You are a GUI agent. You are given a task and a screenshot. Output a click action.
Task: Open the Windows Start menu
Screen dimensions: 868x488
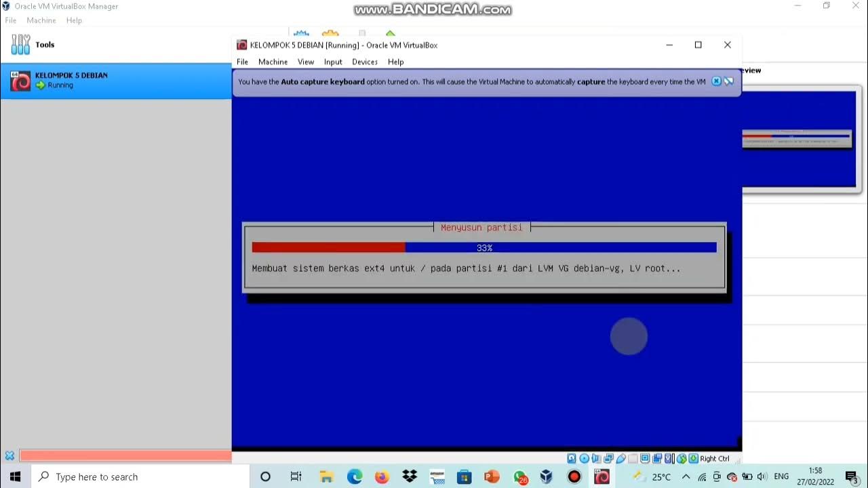click(15, 476)
